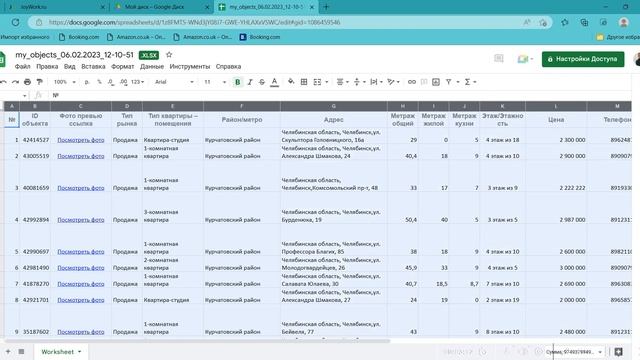The height and width of the screenshot is (360, 640).
Task: Create a filter
Action: pyautogui.click(x=449, y=82)
